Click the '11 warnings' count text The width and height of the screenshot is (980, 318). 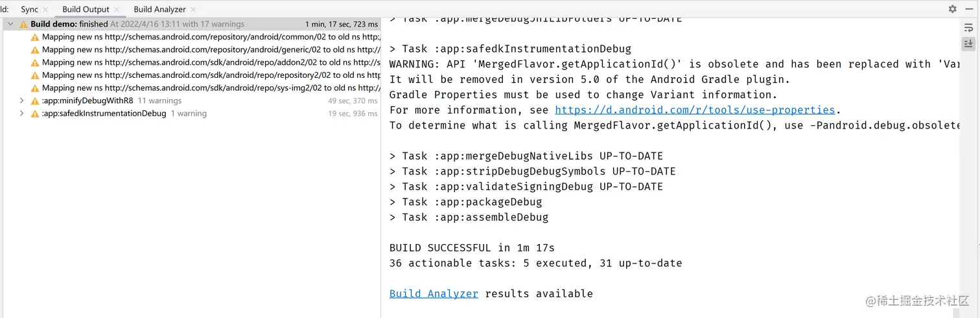[159, 101]
